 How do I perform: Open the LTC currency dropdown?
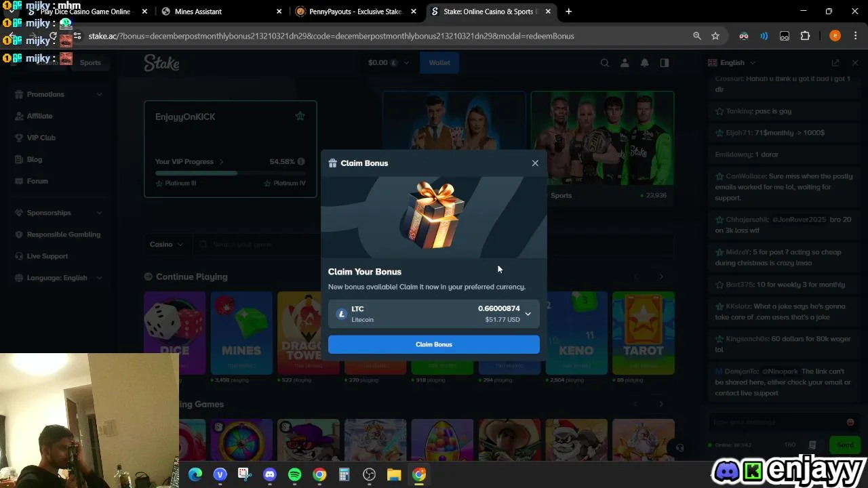pyautogui.click(x=434, y=314)
